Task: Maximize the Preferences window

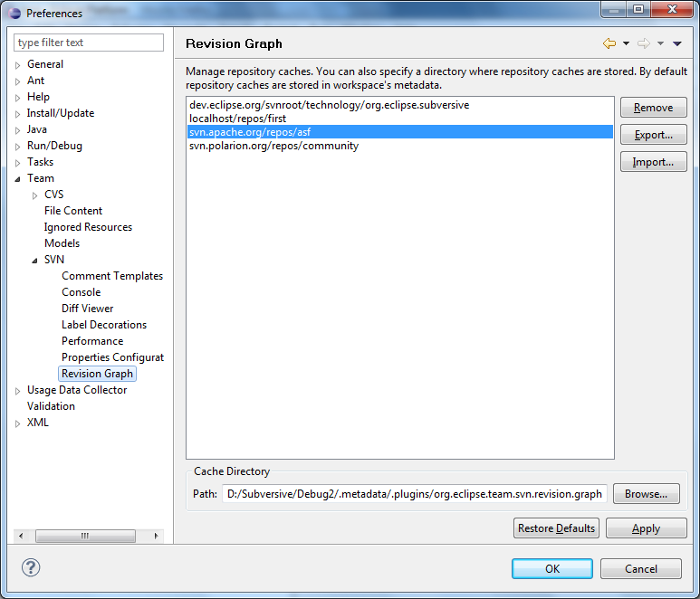Action: 638,9
